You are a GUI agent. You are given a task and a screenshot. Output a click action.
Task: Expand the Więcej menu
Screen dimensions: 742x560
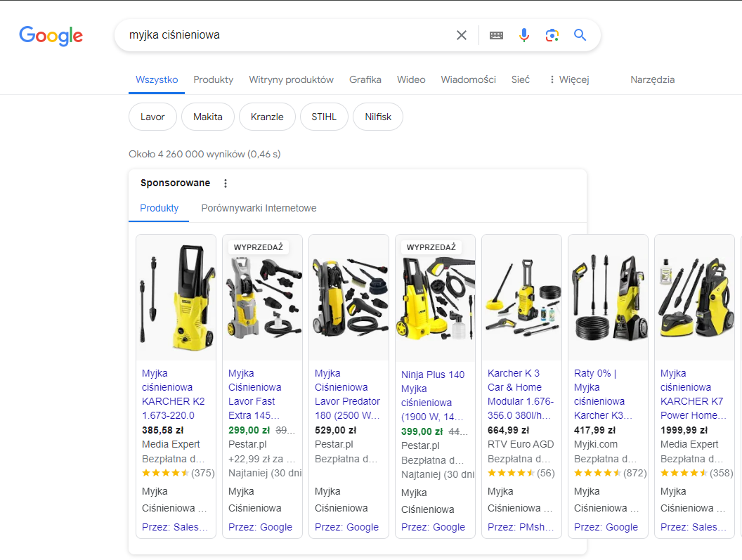pyautogui.click(x=569, y=79)
